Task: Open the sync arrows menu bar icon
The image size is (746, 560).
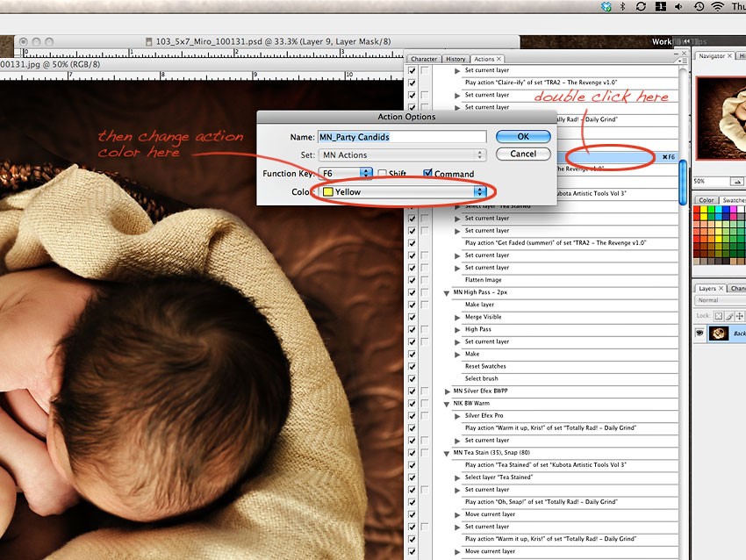Action: point(641,6)
